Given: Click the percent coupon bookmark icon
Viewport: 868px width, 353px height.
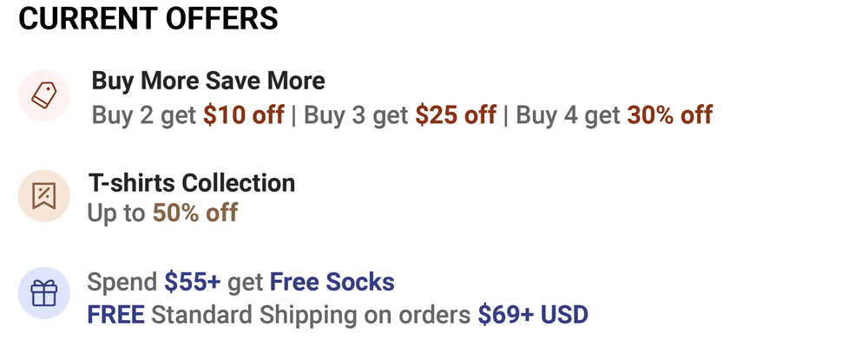Looking at the screenshot, I should (43, 197).
